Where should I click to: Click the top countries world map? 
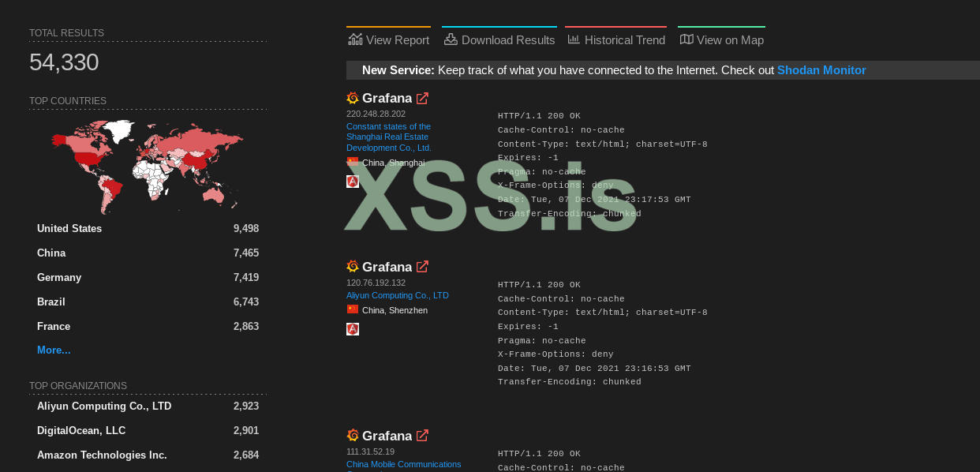(x=148, y=167)
